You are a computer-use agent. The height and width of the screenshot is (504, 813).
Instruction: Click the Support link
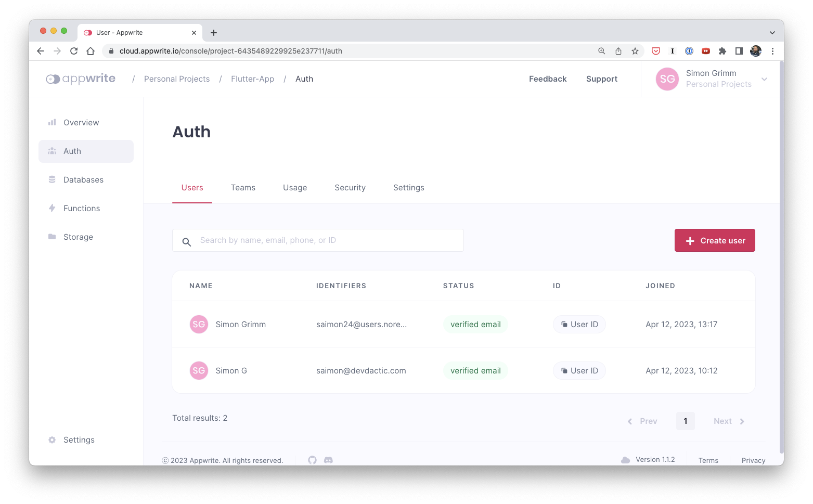click(602, 79)
